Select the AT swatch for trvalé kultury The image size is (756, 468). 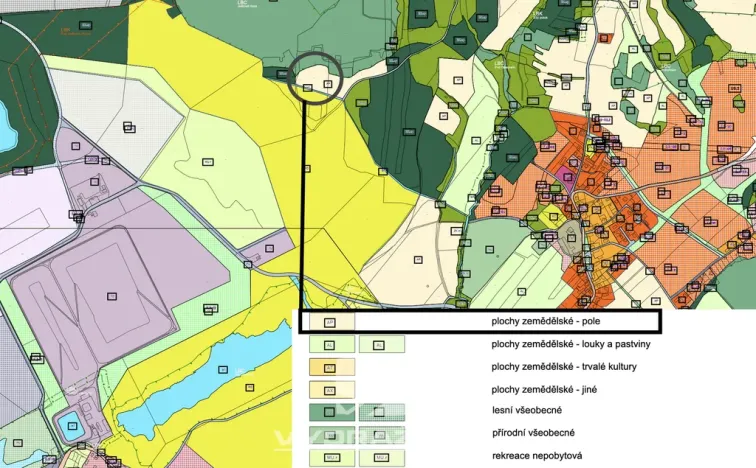[332, 367]
